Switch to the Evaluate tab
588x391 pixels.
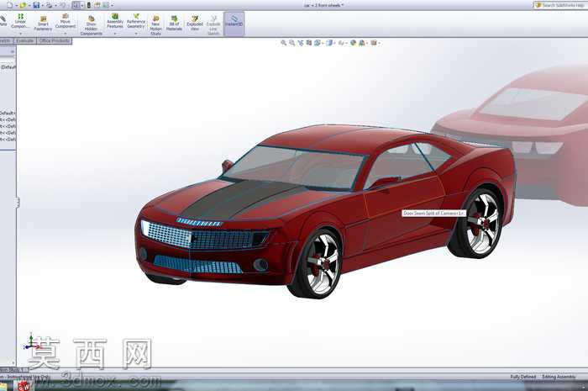pos(24,40)
